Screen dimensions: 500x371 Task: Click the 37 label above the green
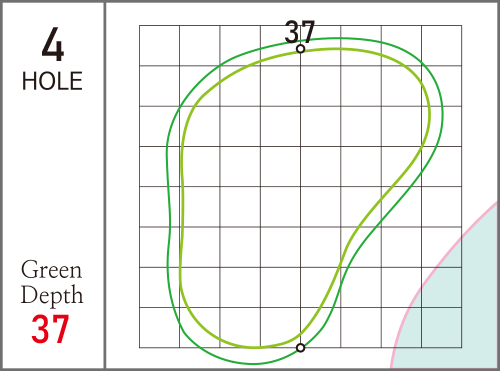300,32
